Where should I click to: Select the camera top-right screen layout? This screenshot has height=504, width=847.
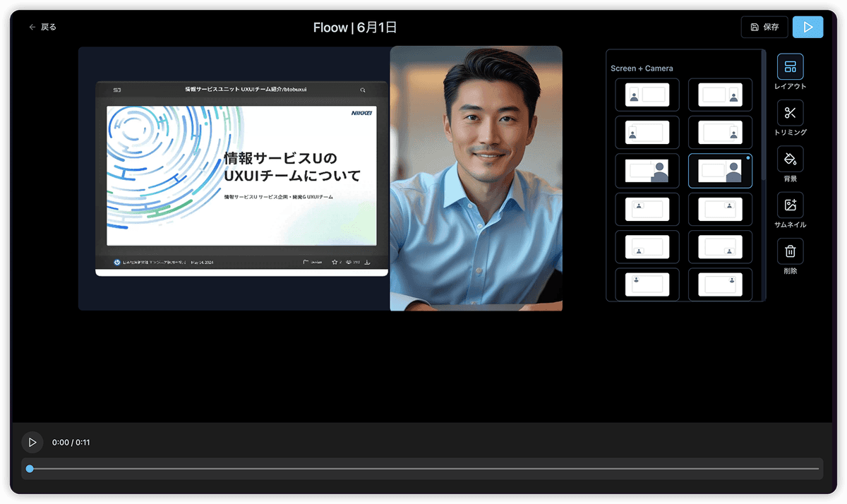[x=720, y=94]
